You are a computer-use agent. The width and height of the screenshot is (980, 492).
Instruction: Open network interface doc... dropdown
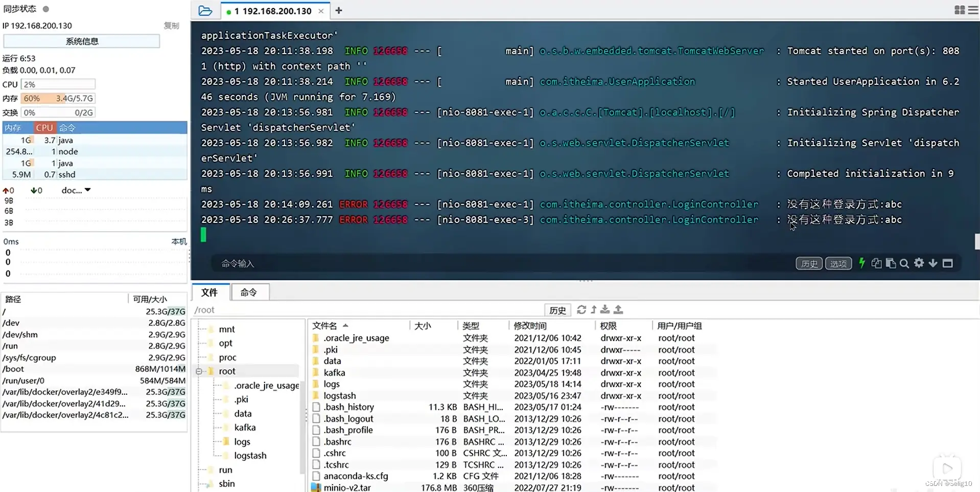coord(76,190)
